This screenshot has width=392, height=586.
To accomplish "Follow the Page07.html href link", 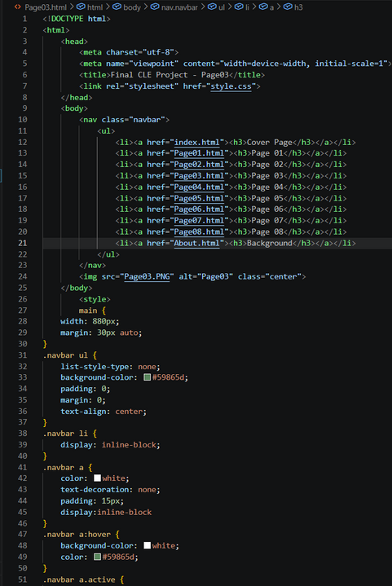I will (x=199, y=221).
